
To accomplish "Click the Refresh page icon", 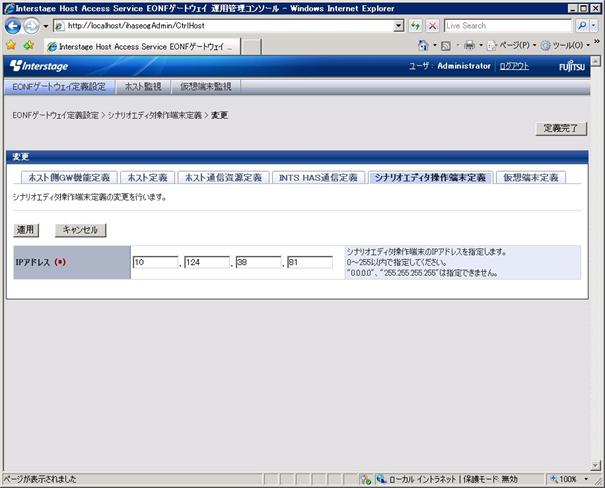I will point(415,26).
